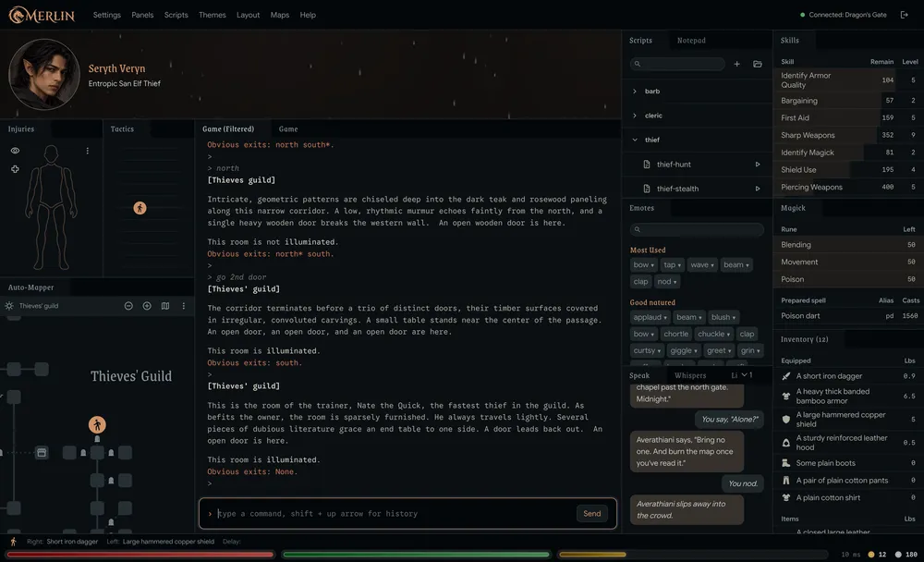Expand the barb script folder

tap(635, 92)
